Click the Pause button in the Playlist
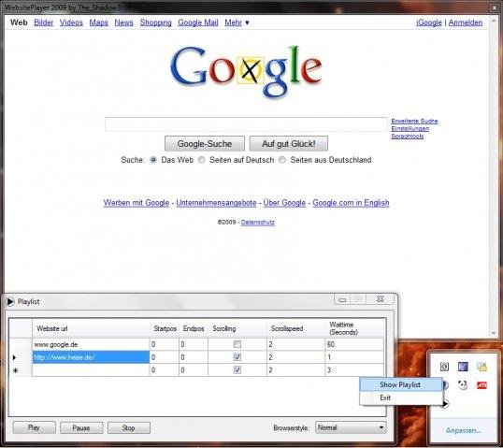 pyautogui.click(x=81, y=427)
